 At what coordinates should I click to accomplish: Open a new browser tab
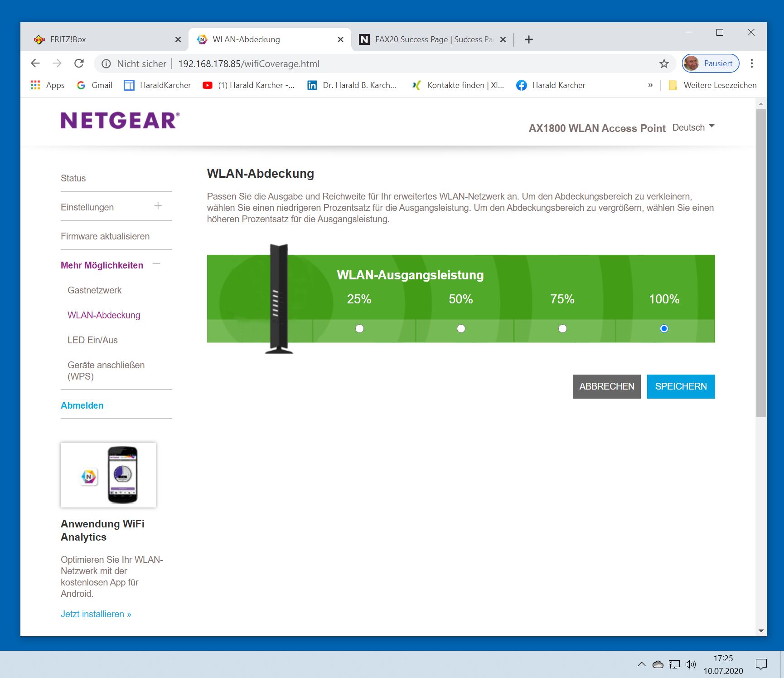[528, 39]
